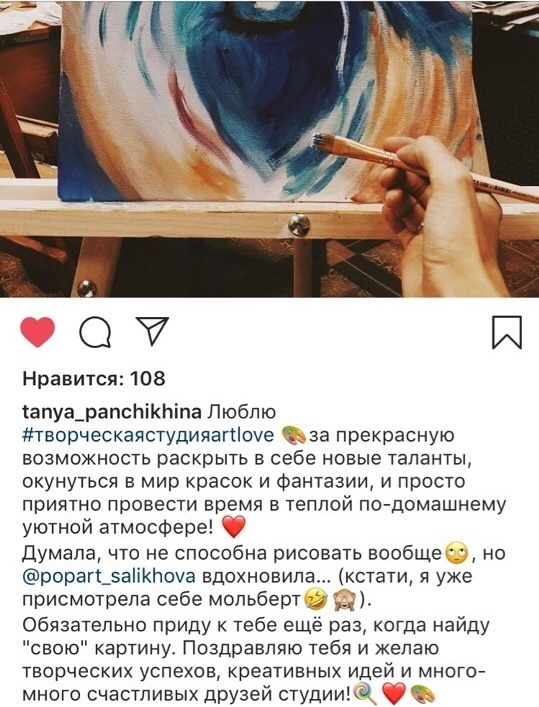
Task: Click the red heart emoji after атмосфере
Action: 234,527
